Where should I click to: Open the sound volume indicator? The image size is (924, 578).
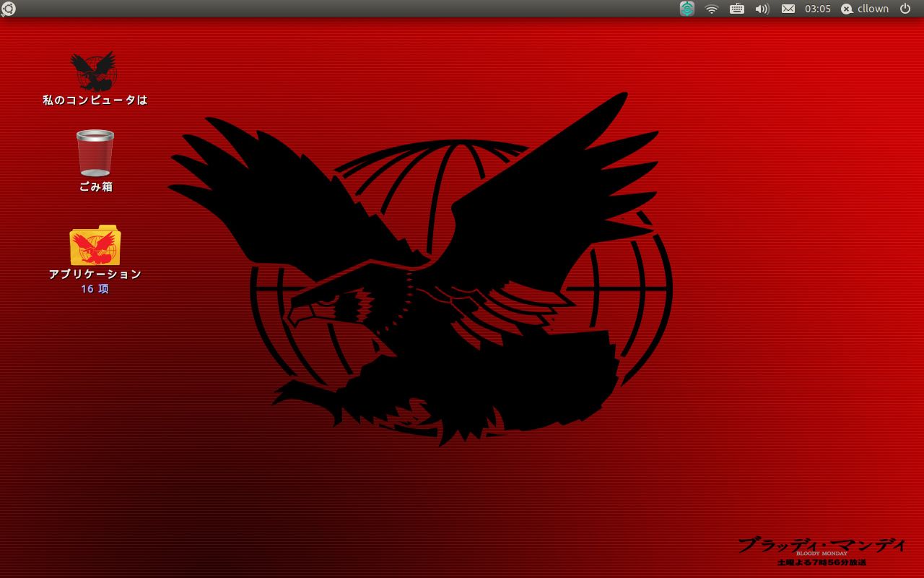tap(762, 9)
